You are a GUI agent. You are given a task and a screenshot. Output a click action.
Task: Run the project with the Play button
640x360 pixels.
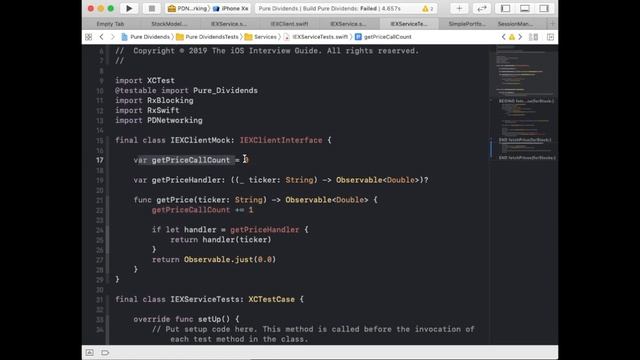129,8
